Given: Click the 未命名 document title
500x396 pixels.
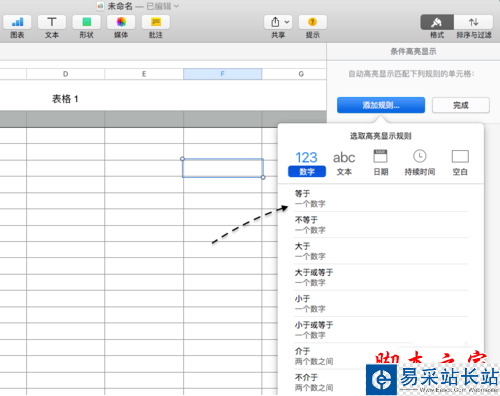Looking at the screenshot, I should [120, 6].
